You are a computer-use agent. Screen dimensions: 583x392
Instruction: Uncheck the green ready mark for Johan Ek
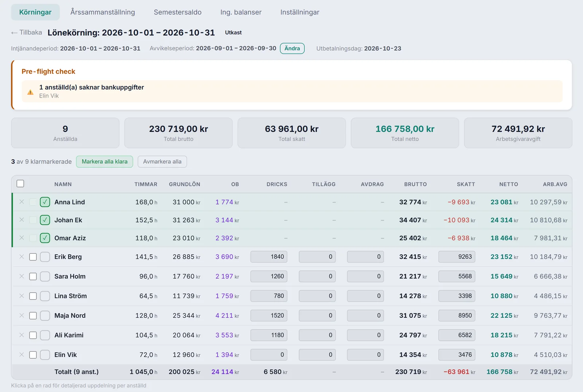click(x=45, y=220)
